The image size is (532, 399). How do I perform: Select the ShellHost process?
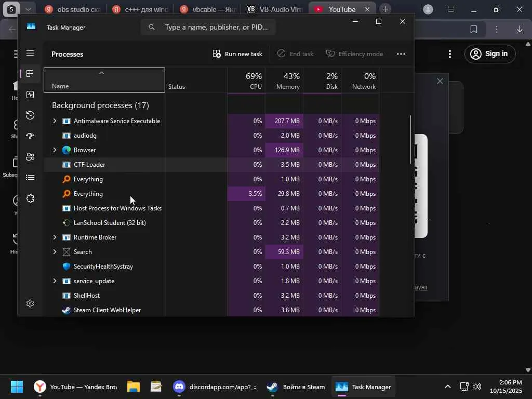212,296
